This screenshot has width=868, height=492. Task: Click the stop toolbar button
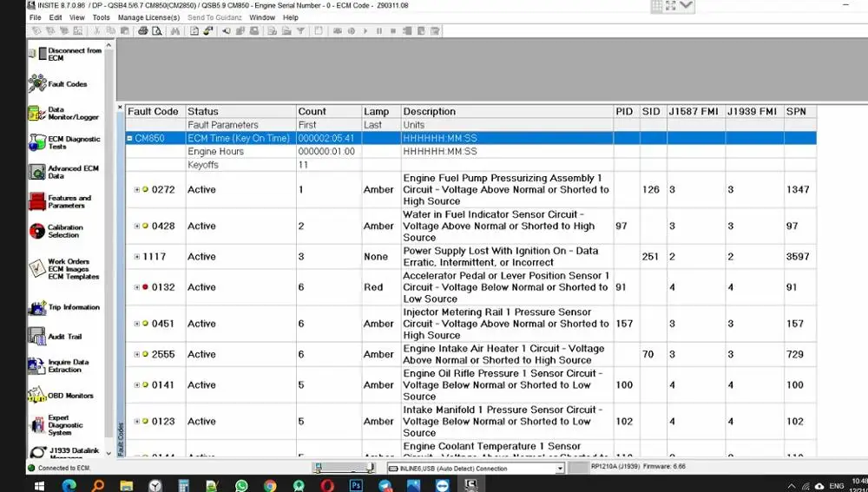pos(393,31)
